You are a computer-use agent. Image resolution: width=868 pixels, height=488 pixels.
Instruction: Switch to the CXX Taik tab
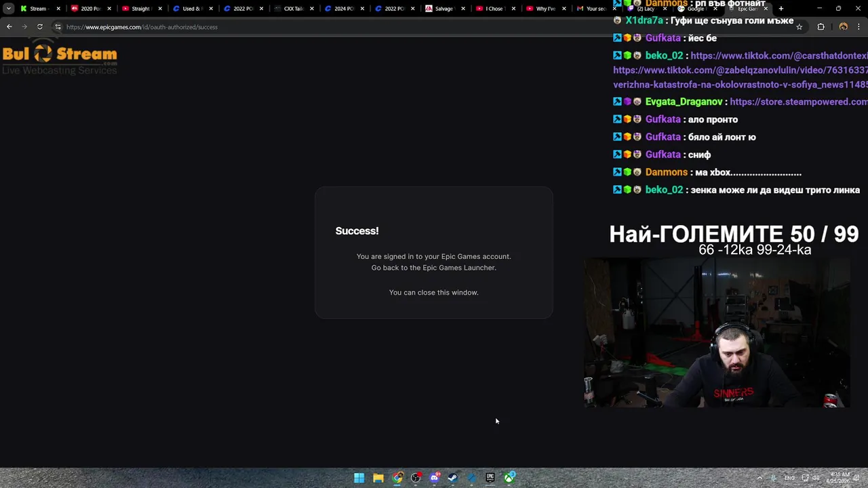(293, 9)
